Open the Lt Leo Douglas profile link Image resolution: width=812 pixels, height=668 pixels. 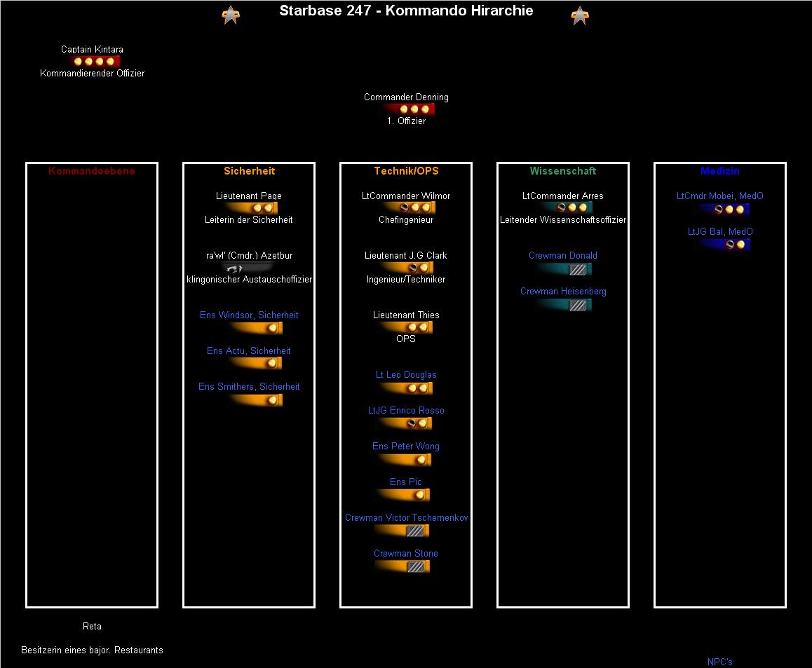tap(406, 375)
